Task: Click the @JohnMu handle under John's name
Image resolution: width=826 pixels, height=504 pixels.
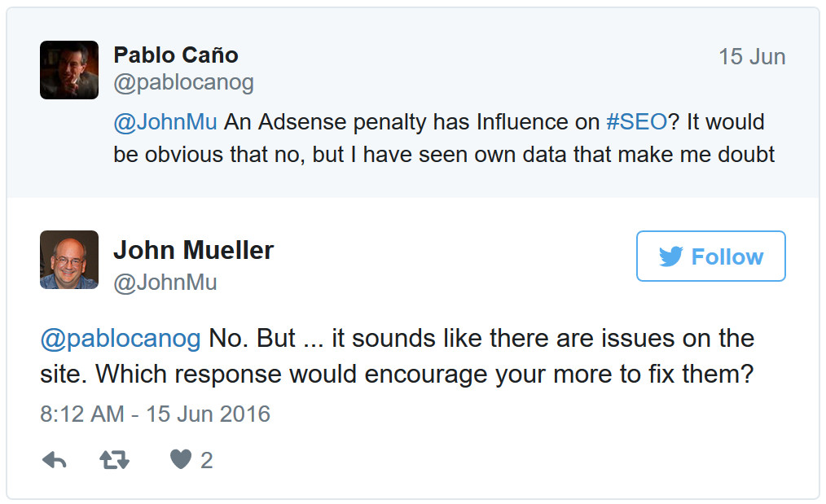Action: (168, 278)
